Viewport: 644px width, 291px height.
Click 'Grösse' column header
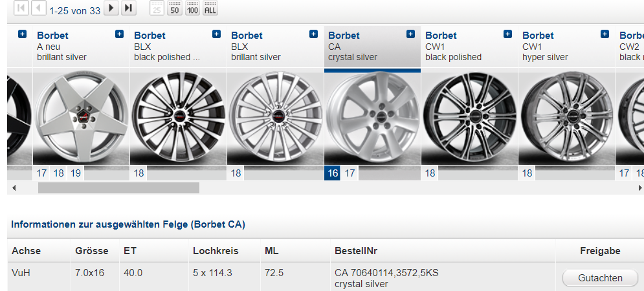tap(92, 251)
